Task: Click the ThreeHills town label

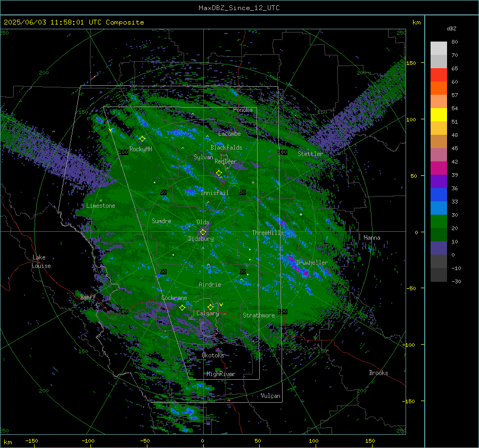Action: click(268, 233)
